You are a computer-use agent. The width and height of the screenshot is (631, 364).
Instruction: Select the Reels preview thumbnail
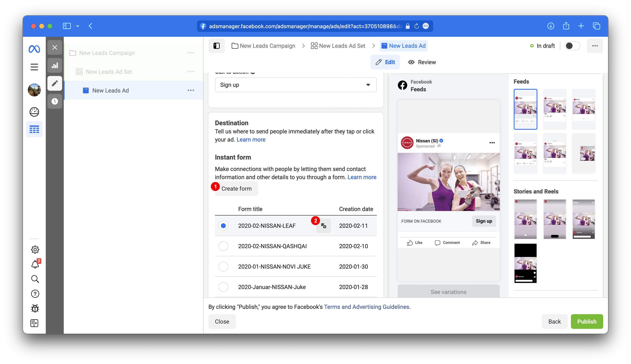tap(583, 219)
